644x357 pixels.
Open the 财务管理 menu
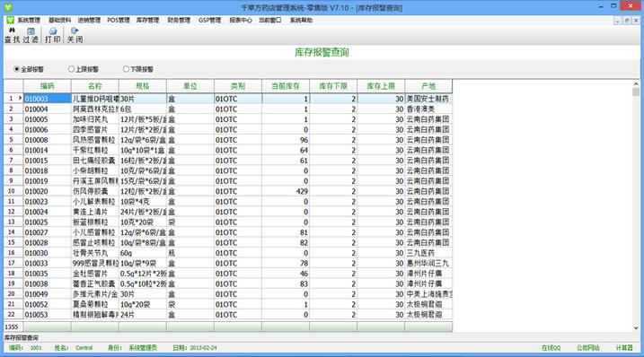point(179,20)
